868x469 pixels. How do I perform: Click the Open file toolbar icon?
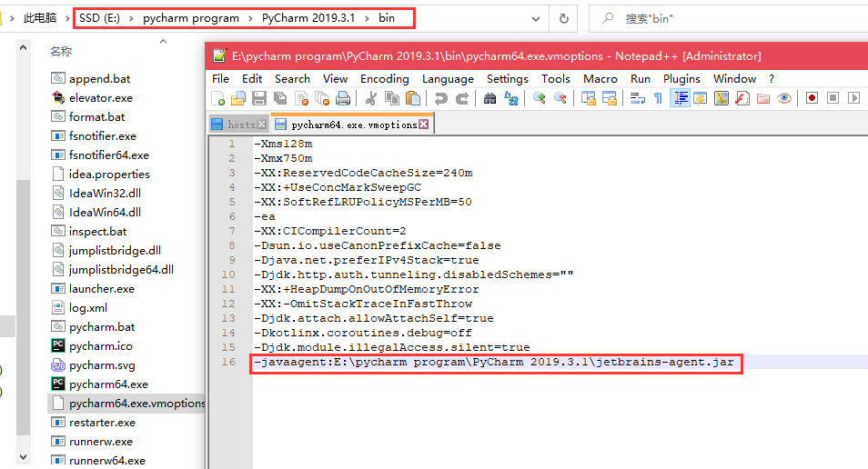tap(238, 98)
